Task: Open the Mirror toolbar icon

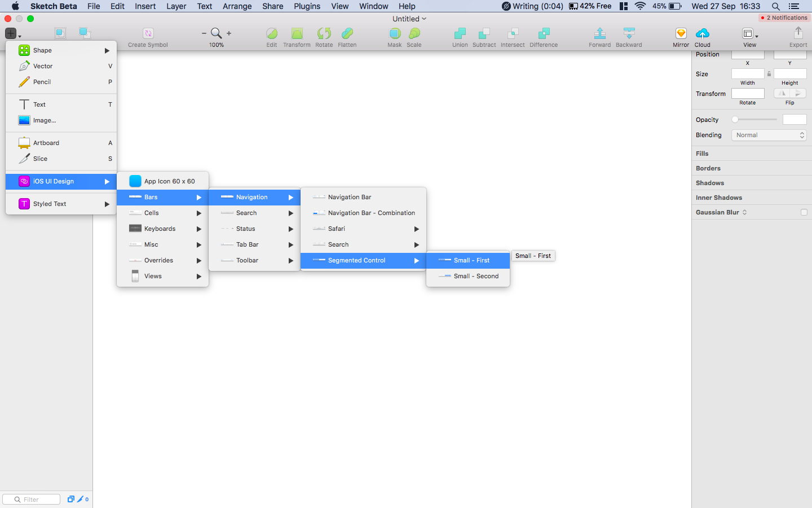Action: tap(681, 33)
